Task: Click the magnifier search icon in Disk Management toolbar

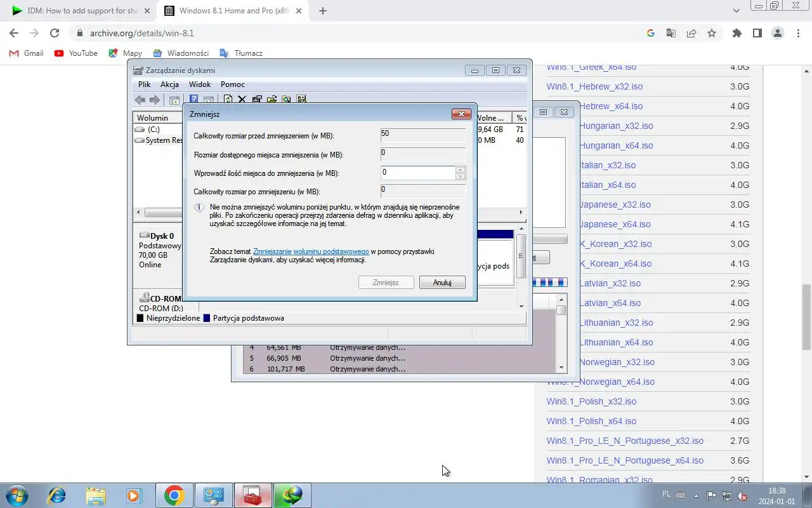Action: (x=286, y=99)
